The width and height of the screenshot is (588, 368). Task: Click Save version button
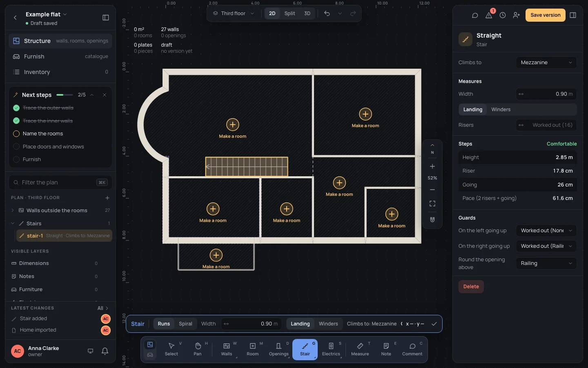(546, 15)
